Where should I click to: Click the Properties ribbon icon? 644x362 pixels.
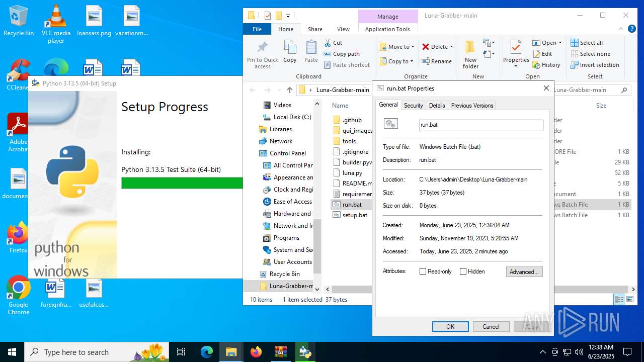pyautogui.click(x=516, y=48)
